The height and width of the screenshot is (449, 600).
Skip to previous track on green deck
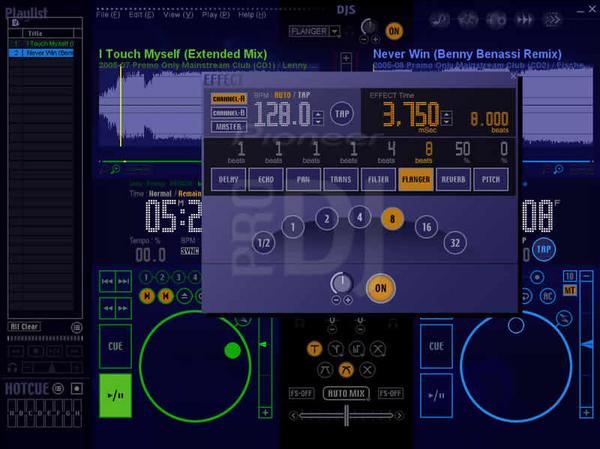pyautogui.click(x=107, y=282)
